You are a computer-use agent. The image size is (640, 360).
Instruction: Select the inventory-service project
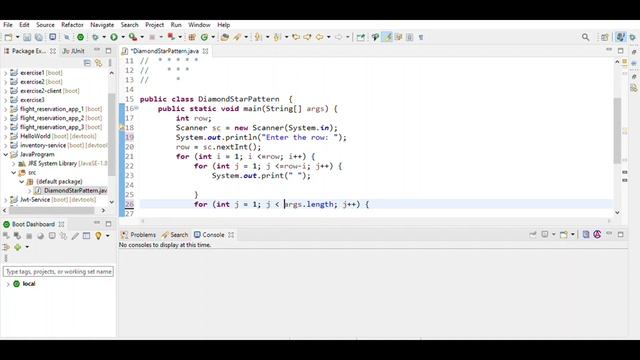59,145
